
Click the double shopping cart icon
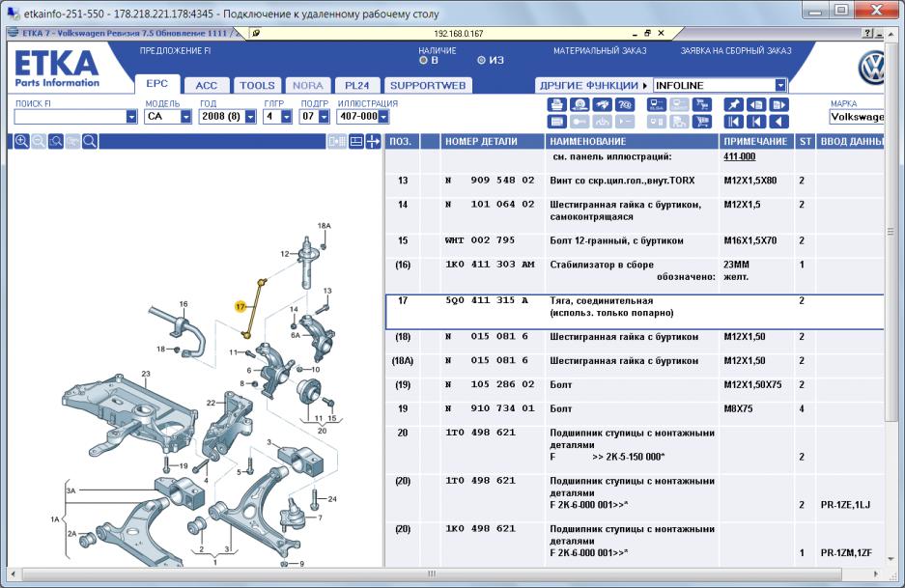pos(702,104)
